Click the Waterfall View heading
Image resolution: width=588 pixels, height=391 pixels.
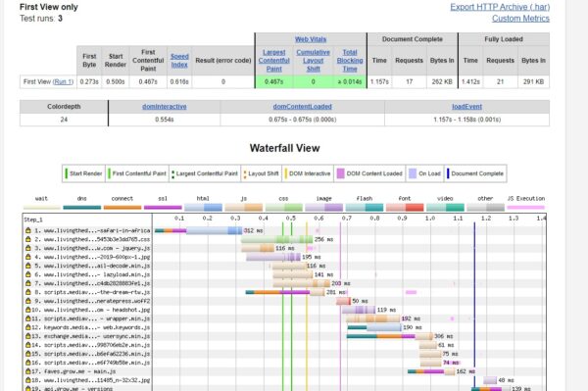[x=284, y=148]
